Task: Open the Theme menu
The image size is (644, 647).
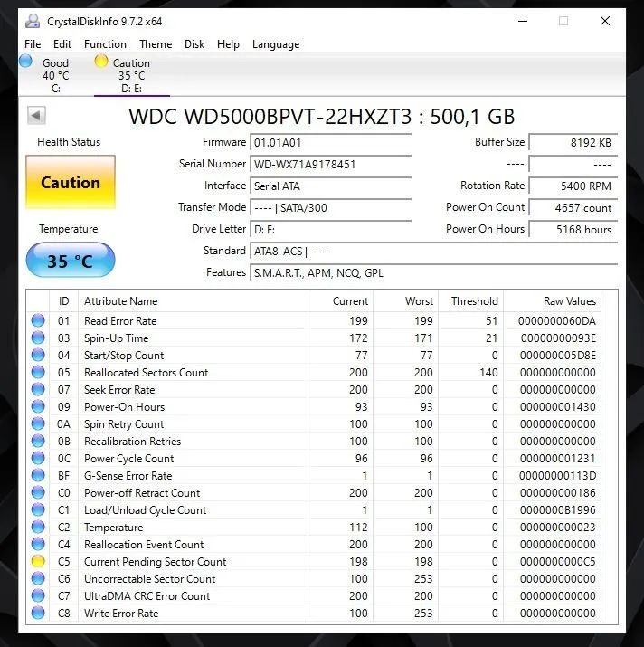Action: click(x=156, y=44)
